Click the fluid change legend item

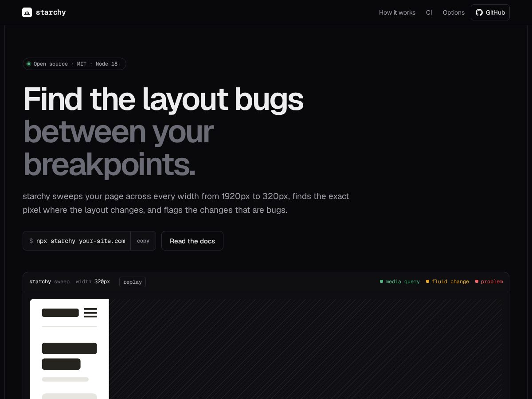tap(447, 282)
